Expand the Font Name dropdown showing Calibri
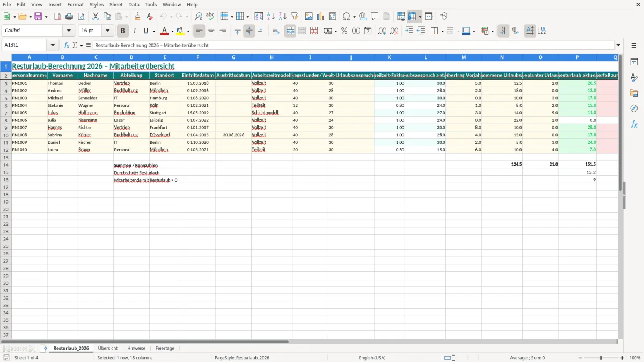Viewport: 644px width, 362px height. click(69, 31)
